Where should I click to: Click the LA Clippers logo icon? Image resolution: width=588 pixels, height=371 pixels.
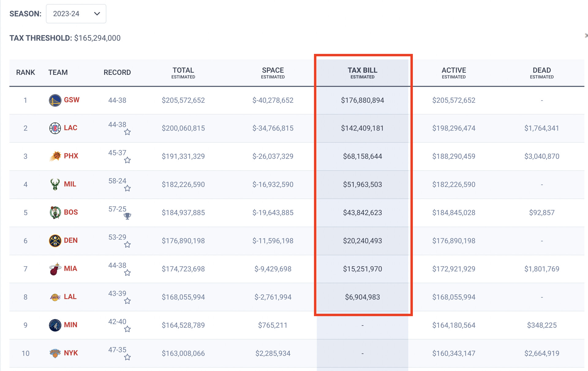pos(55,128)
